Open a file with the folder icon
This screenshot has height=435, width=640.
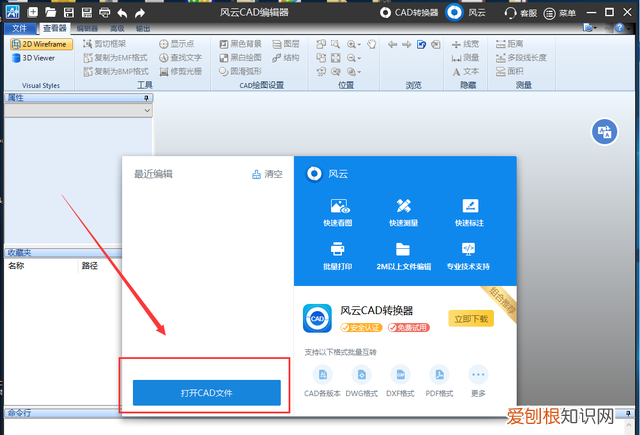tap(51, 12)
